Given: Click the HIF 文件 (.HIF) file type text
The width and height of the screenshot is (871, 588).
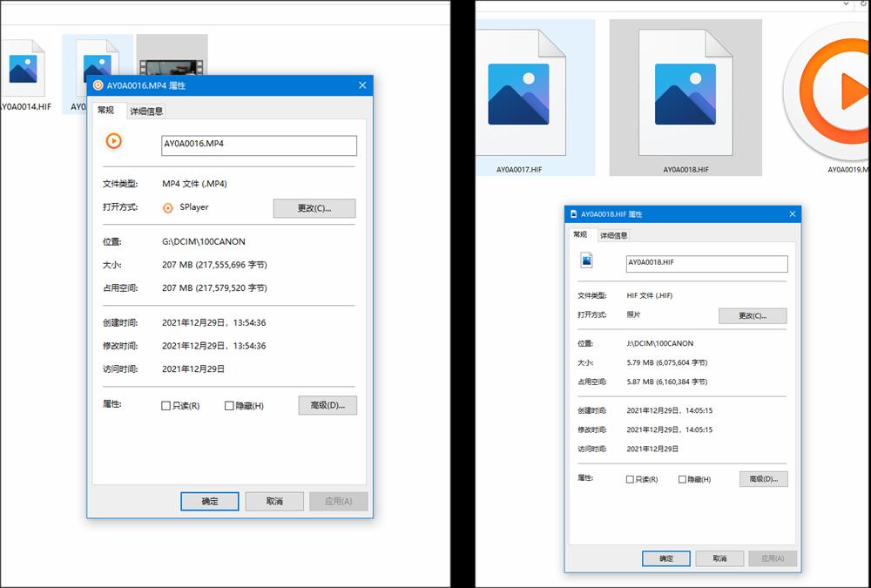Looking at the screenshot, I should pyautogui.click(x=650, y=295).
